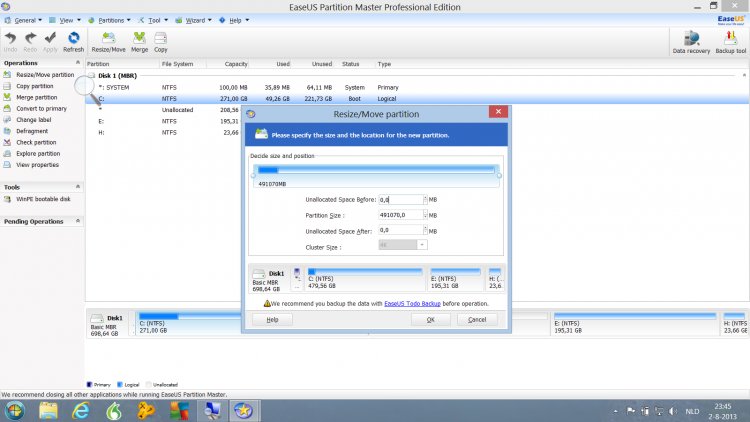Open the View menu
This screenshot has width=750, height=422.
[65, 20]
